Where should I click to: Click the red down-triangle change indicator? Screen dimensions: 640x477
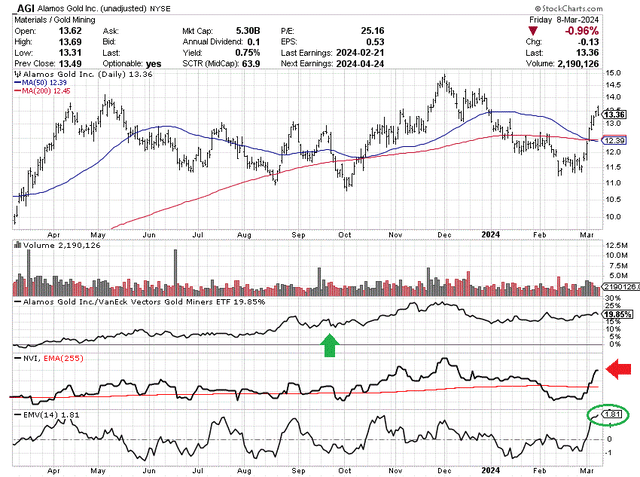pos(533,31)
